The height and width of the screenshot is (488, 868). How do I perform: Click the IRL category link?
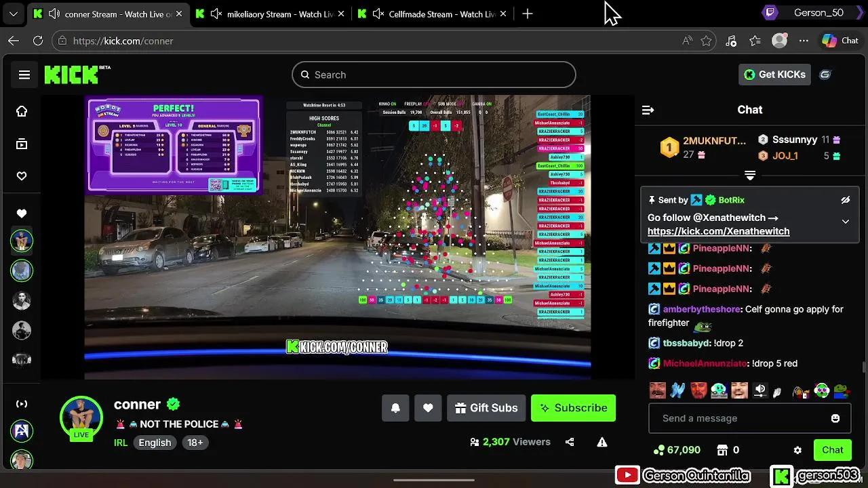coord(121,443)
